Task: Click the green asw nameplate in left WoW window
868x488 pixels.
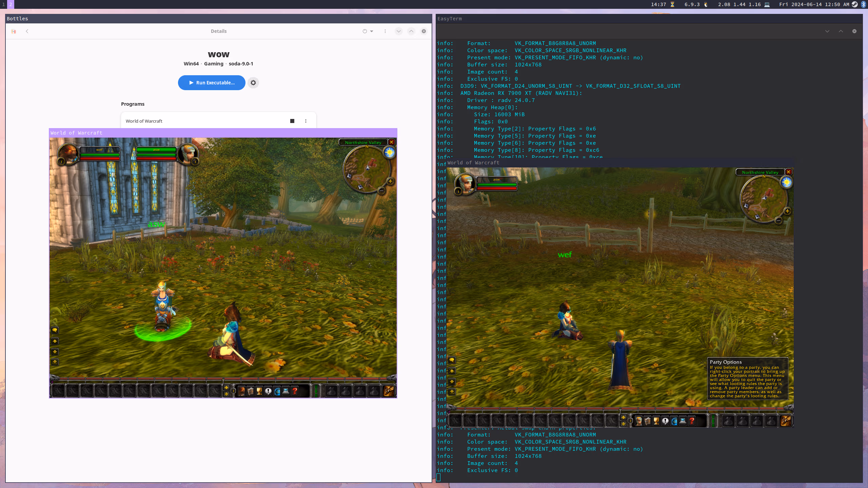Action: (157, 224)
